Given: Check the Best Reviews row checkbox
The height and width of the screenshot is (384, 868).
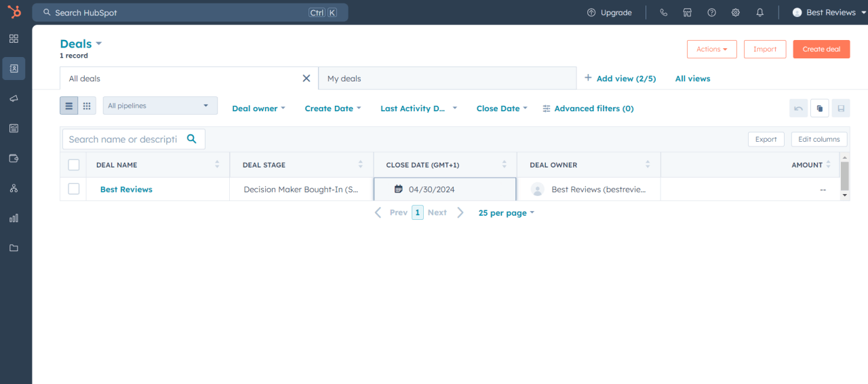Looking at the screenshot, I should point(74,189).
